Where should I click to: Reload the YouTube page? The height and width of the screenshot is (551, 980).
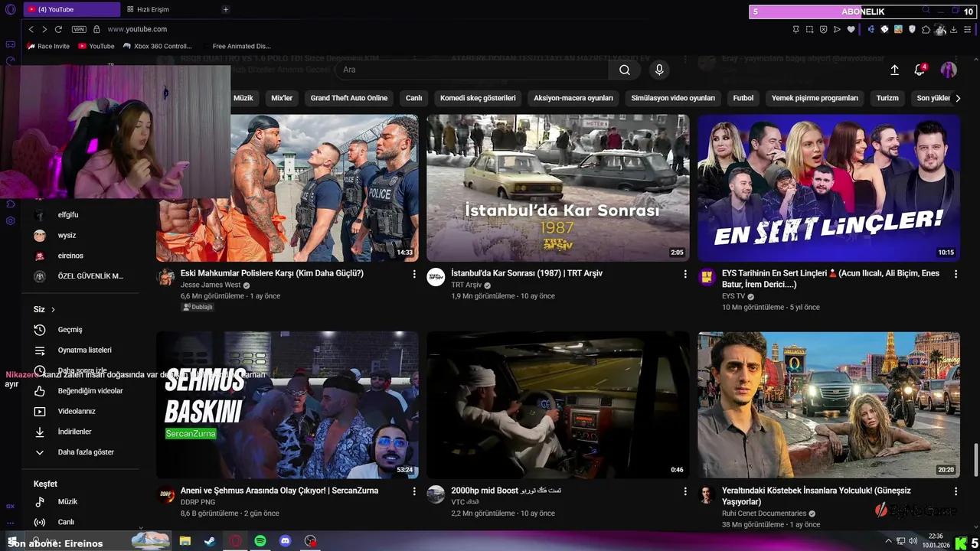[x=58, y=29]
